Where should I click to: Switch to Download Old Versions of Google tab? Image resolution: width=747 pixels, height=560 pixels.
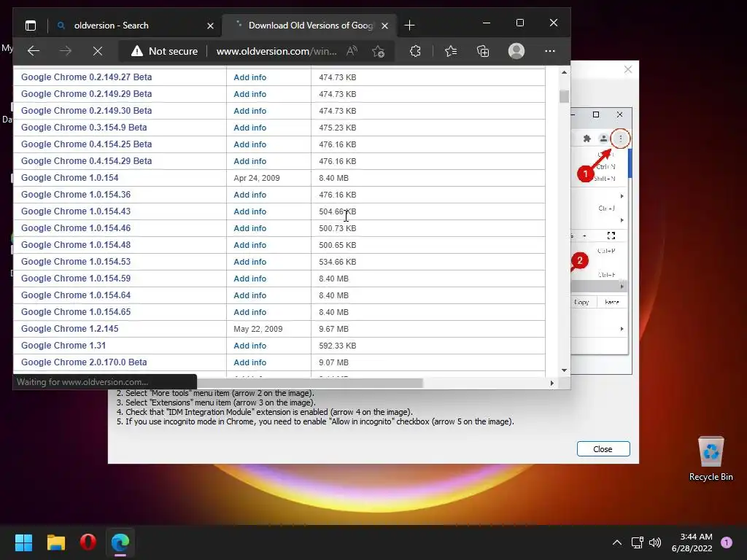point(309,26)
